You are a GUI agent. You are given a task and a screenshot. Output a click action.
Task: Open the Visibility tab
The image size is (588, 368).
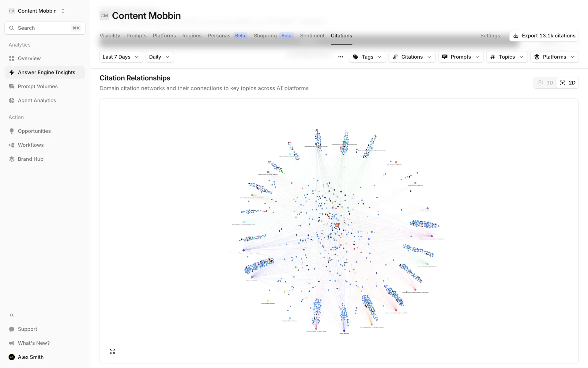(110, 36)
